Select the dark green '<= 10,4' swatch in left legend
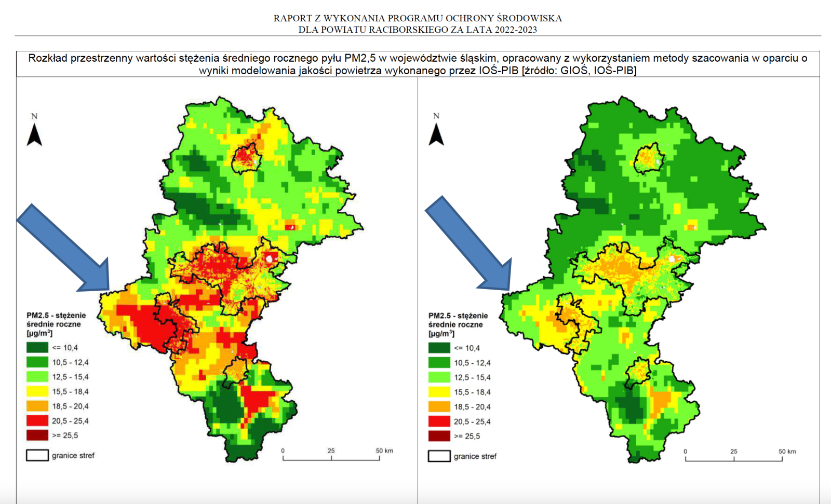This screenshot has height=504, width=831. tap(37, 348)
